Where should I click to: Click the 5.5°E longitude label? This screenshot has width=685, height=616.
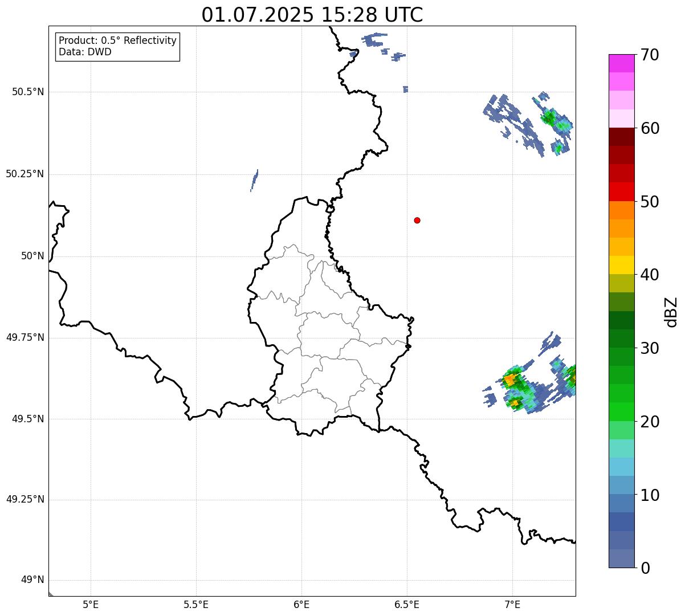[x=196, y=604]
